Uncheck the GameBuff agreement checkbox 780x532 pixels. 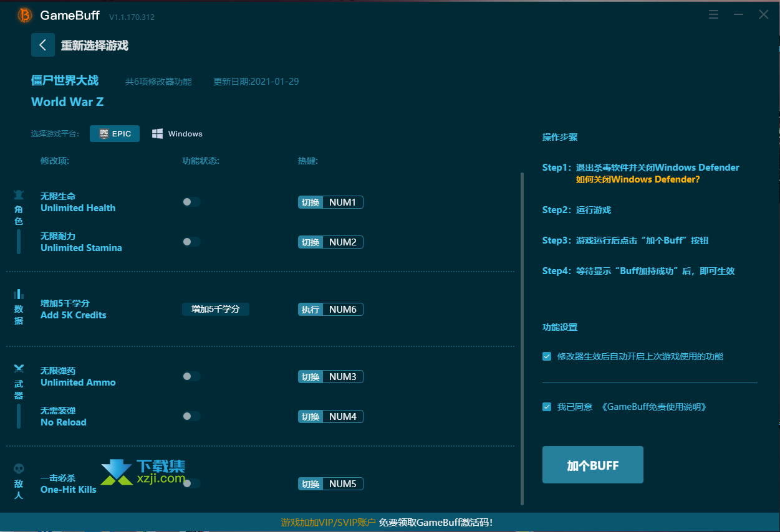pyautogui.click(x=547, y=407)
